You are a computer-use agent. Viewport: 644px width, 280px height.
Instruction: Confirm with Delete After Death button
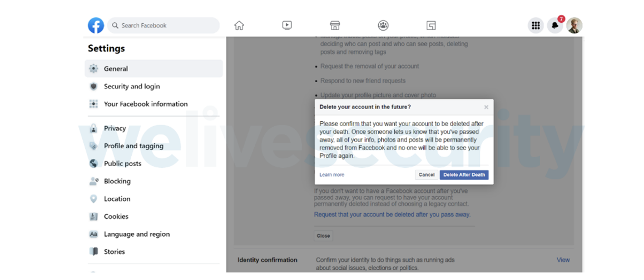pos(464,175)
